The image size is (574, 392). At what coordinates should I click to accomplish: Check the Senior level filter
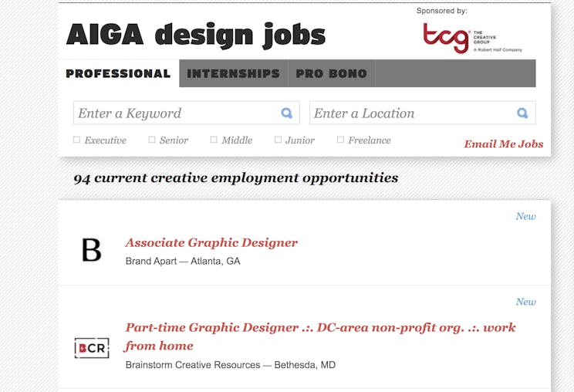[152, 140]
